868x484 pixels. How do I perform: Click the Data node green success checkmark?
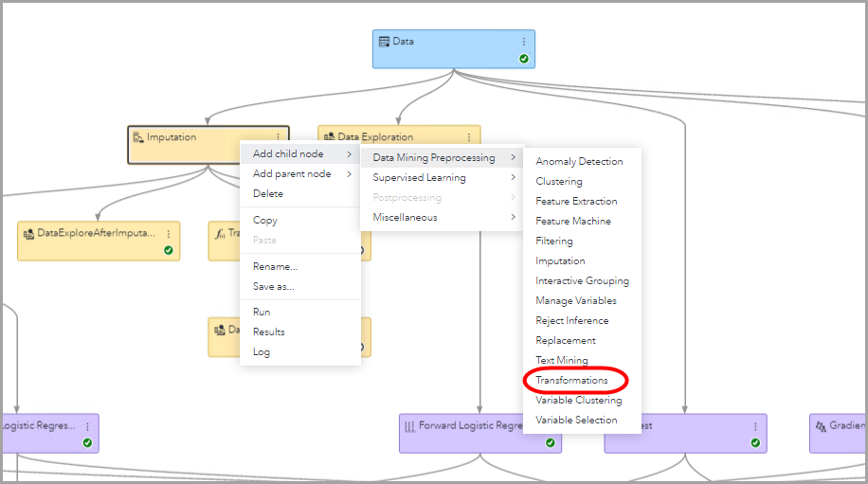[x=524, y=59]
